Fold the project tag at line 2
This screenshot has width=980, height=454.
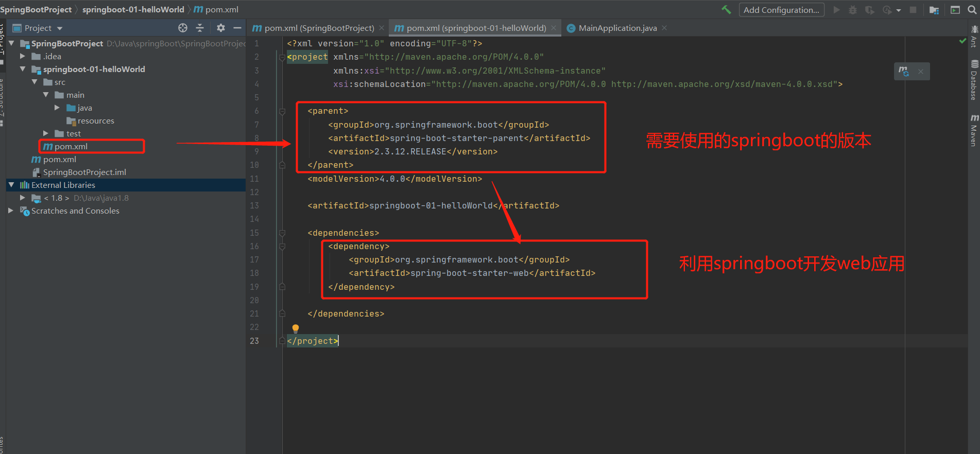[282, 57]
